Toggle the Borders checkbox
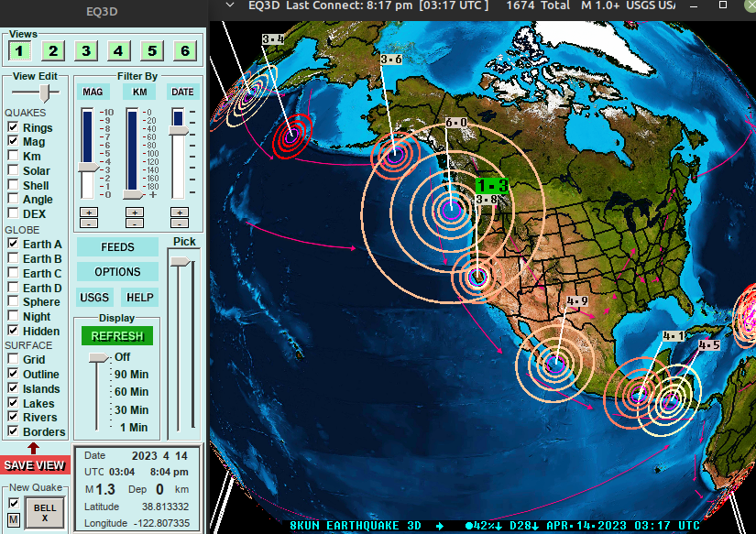The image size is (756, 534). pos(13,431)
